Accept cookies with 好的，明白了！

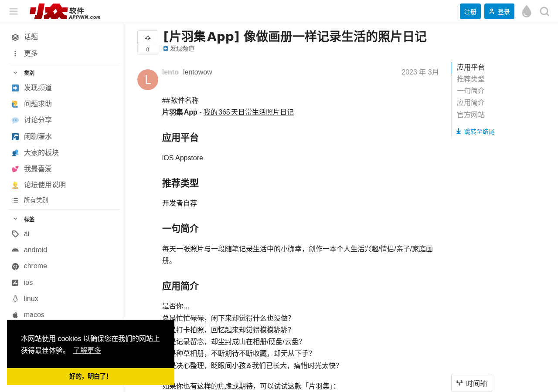click(91, 376)
